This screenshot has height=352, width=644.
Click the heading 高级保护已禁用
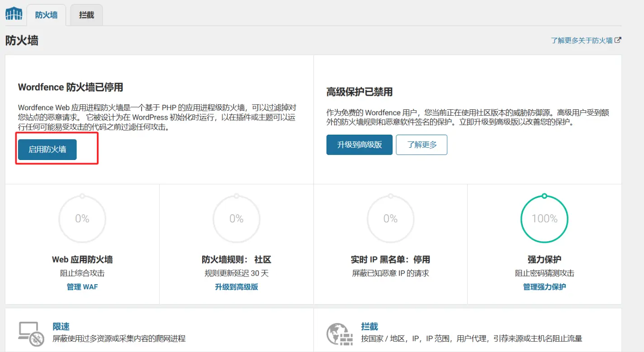(x=360, y=92)
